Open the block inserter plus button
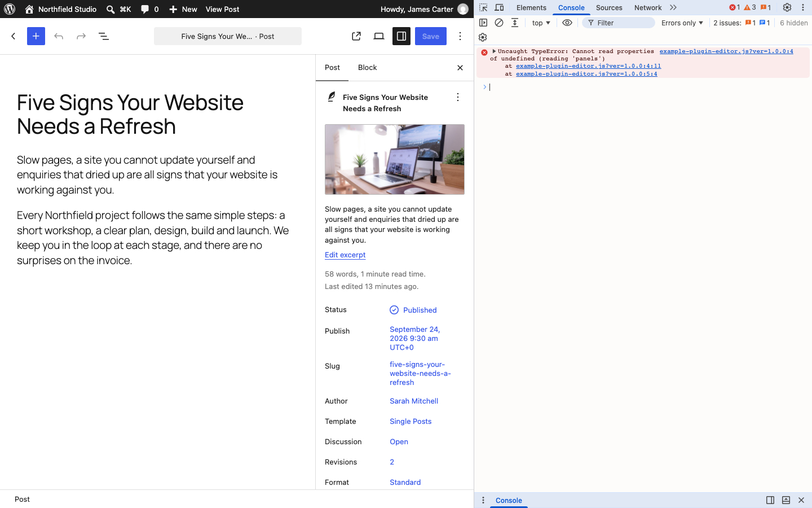812x508 pixels. click(36, 36)
